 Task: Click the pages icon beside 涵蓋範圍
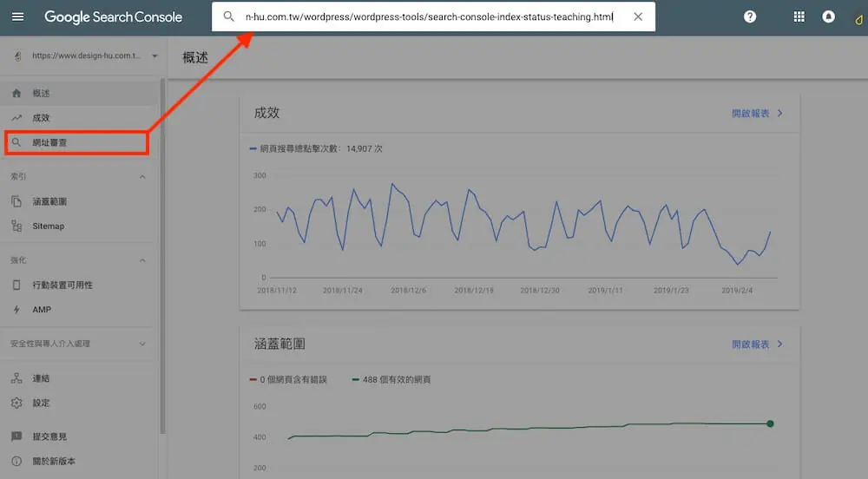pyautogui.click(x=16, y=201)
